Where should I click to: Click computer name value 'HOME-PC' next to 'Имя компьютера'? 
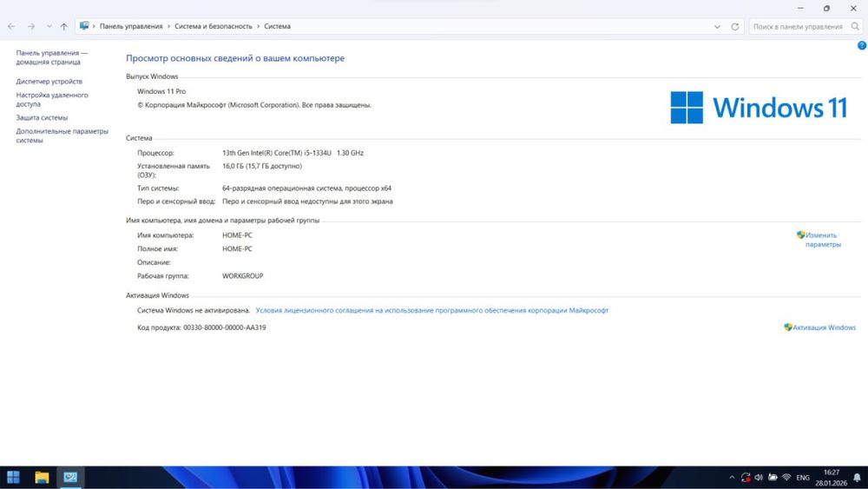click(x=237, y=235)
